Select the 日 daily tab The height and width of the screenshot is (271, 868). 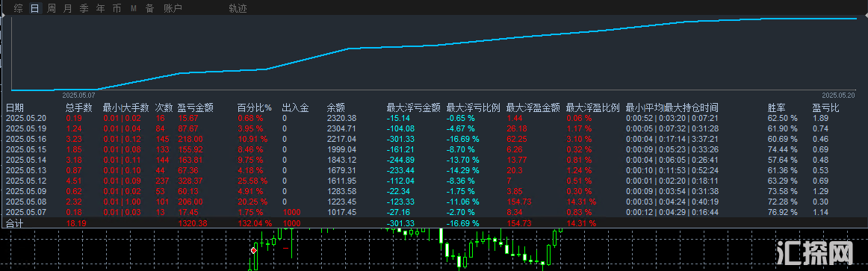pyautogui.click(x=35, y=8)
